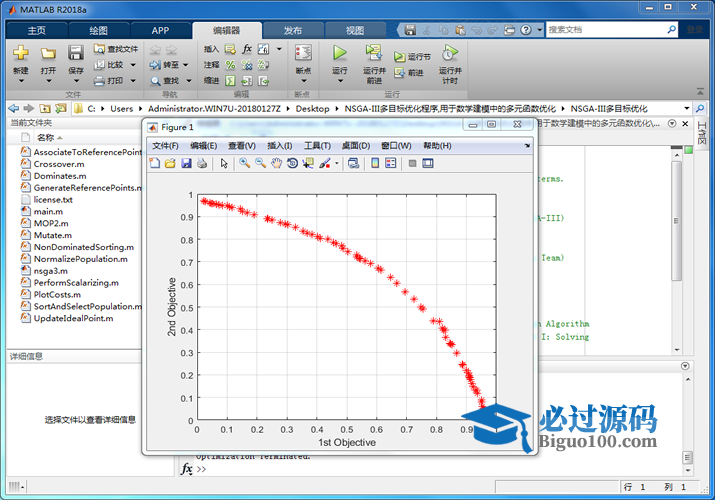Open the Figure 1 View (查看) menu

tap(242, 146)
